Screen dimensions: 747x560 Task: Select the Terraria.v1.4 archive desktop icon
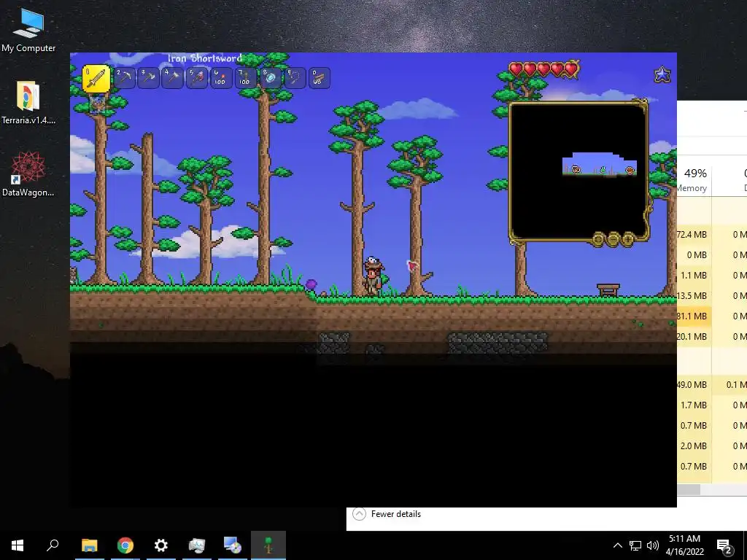(x=28, y=103)
